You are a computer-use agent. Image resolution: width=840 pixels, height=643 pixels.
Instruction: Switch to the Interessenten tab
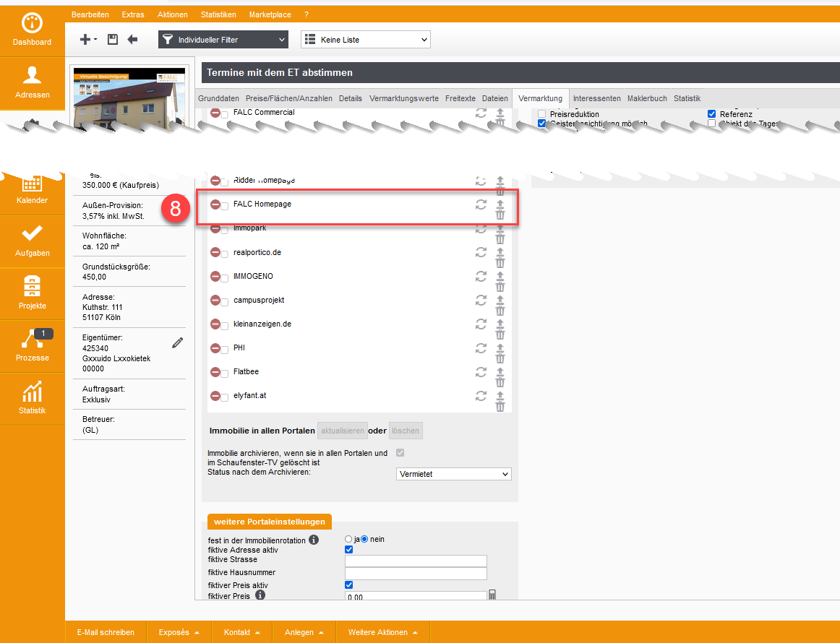tap(596, 98)
